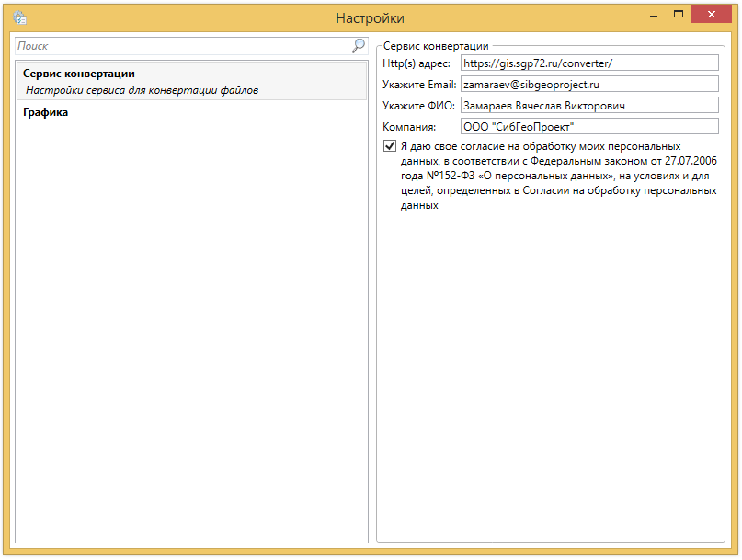Screen dimensions: 742x560
Task: Click the Компания label
Action: (x=409, y=127)
